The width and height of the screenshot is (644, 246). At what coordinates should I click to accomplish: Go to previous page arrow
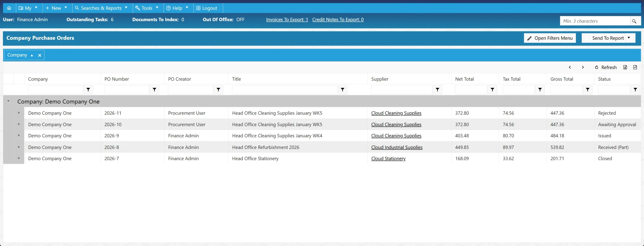[570, 67]
